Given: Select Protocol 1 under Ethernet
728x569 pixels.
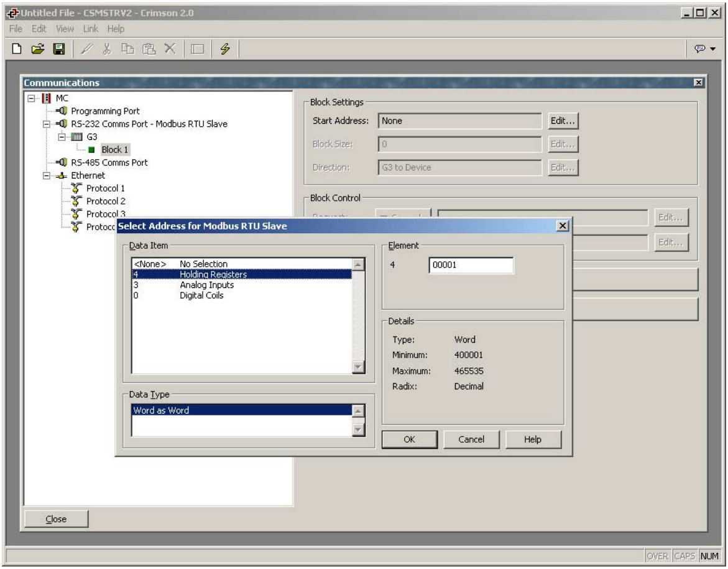Looking at the screenshot, I should pyautogui.click(x=106, y=188).
